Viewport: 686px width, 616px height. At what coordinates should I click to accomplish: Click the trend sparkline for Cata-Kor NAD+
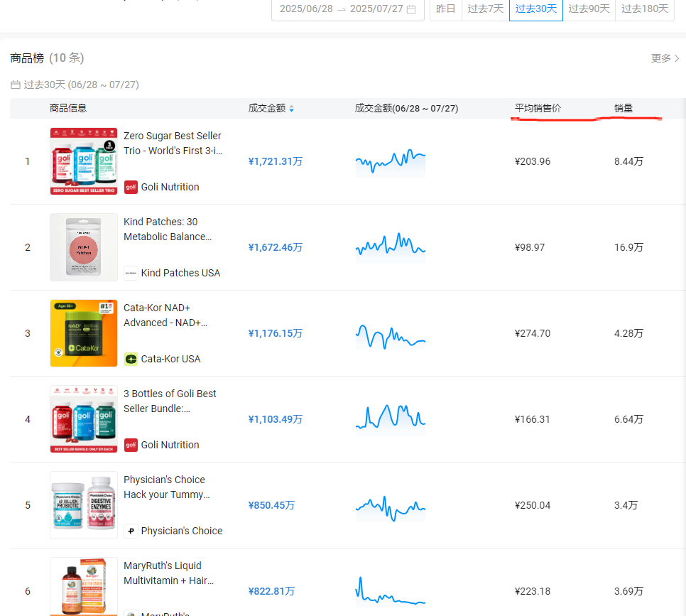pos(391,336)
